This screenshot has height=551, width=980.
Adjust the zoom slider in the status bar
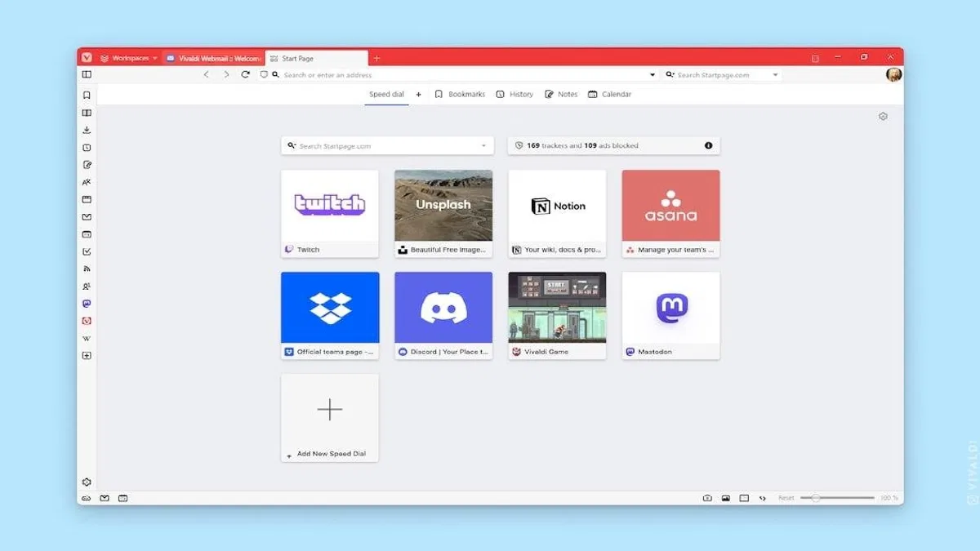(x=837, y=498)
